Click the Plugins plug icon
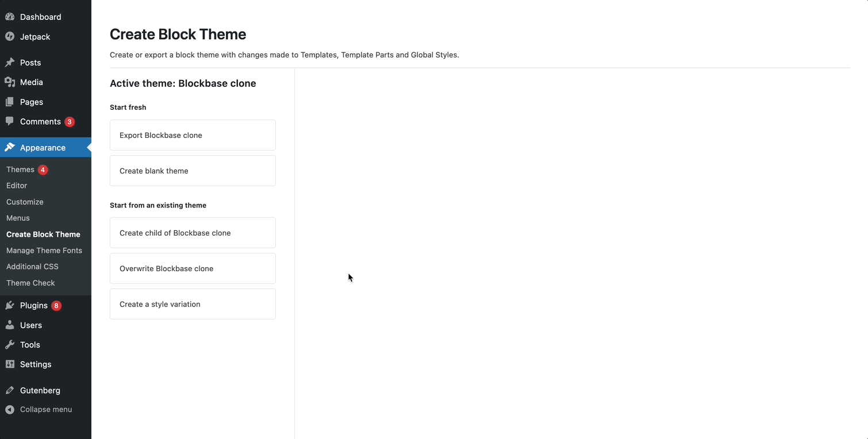Image resolution: width=868 pixels, height=439 pixels. (x=9, y=305)
